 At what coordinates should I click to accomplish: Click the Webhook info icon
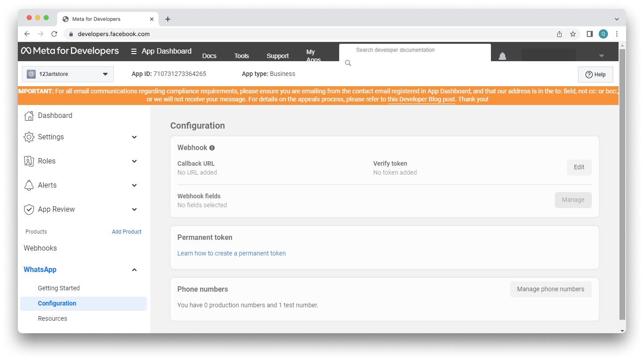[212, 148]
